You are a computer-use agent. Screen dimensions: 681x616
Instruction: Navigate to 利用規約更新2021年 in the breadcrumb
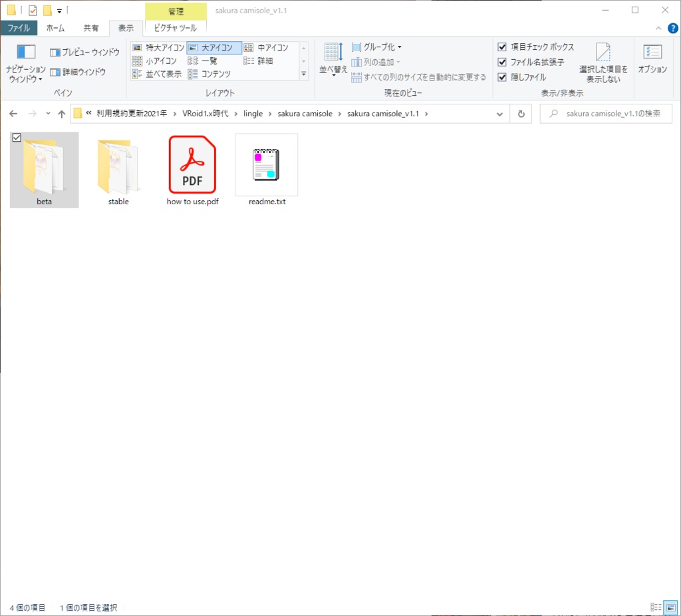132,113
